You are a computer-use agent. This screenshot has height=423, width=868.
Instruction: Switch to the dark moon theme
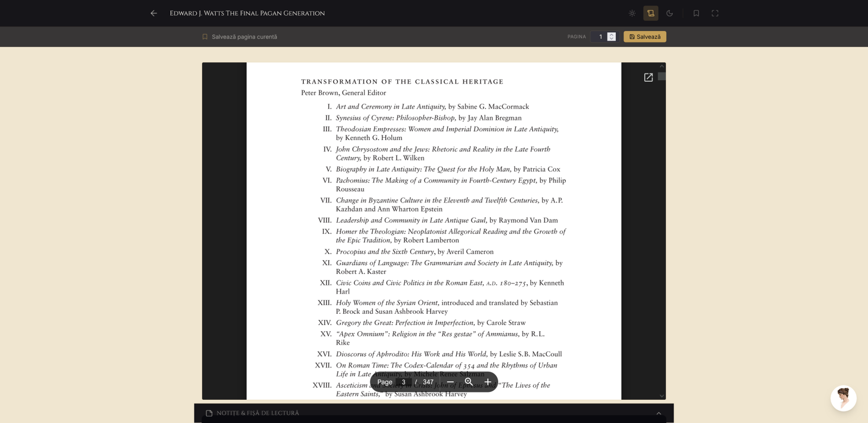(x=669, y=13)
